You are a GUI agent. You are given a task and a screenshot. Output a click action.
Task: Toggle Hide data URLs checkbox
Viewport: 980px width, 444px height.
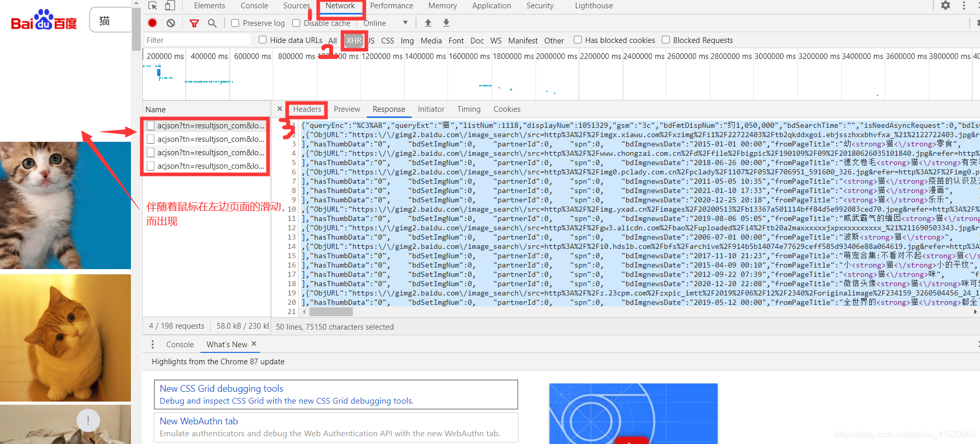click(x=262, y=40)
